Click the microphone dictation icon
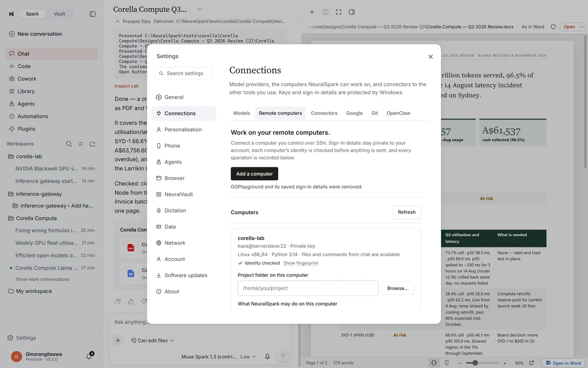This screenshot has width=588, height=368. coord(268,357)
